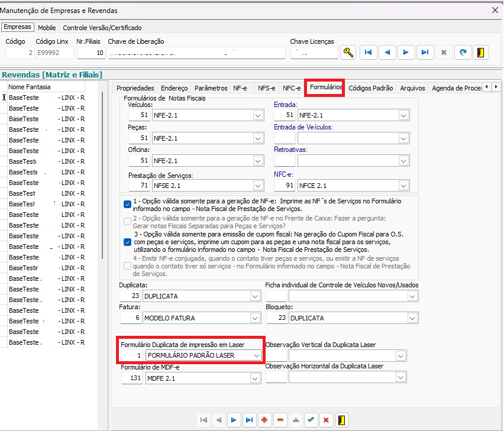Switch to the Parâmetros tab
Image resolution: width=504 pixels, height=431 pixels.
[211, 88]
